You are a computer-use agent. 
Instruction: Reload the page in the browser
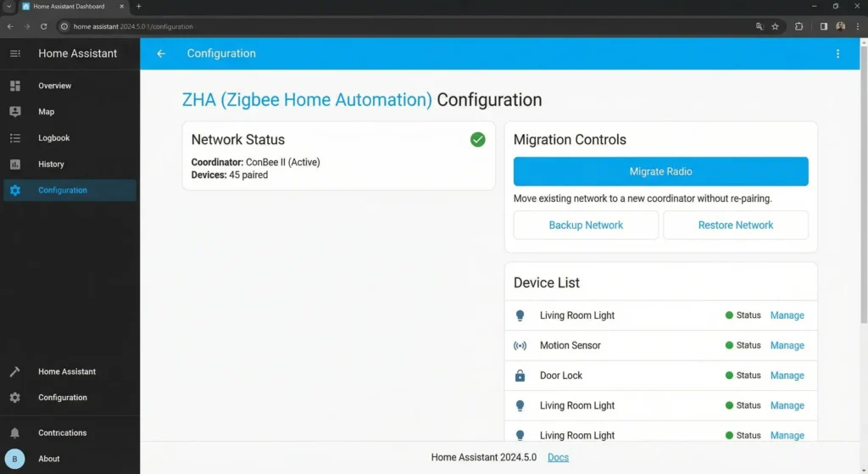(x=44, y=26)
